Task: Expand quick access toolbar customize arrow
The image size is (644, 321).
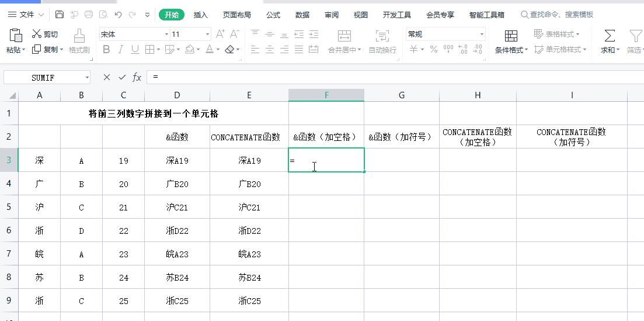Action: click(148, 15)
